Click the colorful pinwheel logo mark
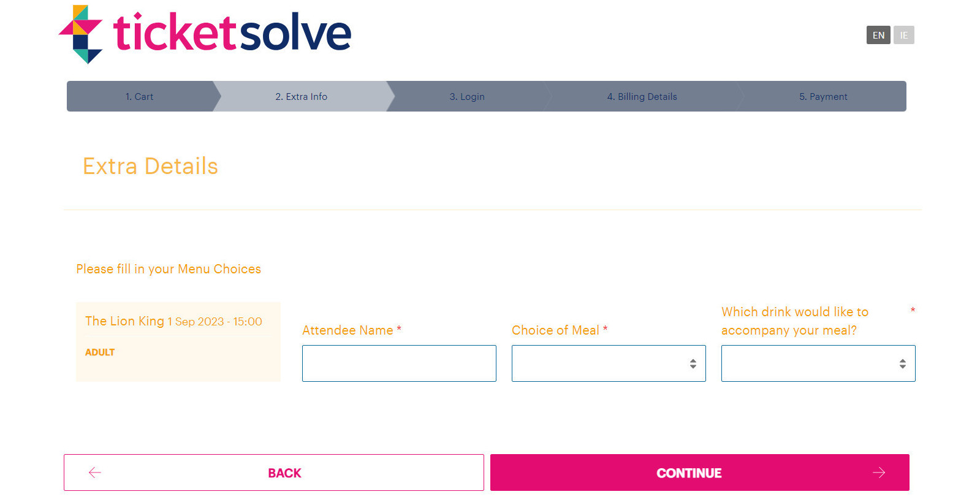 pyautogui.click(x=80, y=35)
